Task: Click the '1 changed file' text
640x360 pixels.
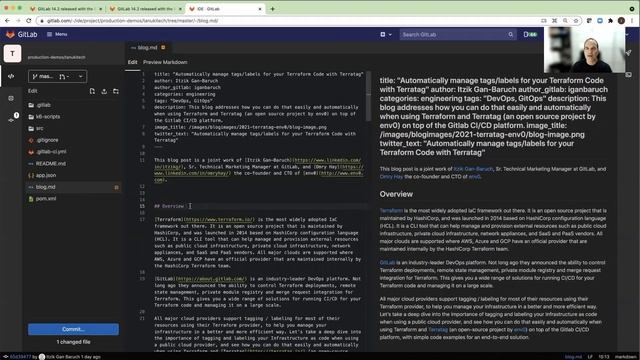Action: [73, 342]
